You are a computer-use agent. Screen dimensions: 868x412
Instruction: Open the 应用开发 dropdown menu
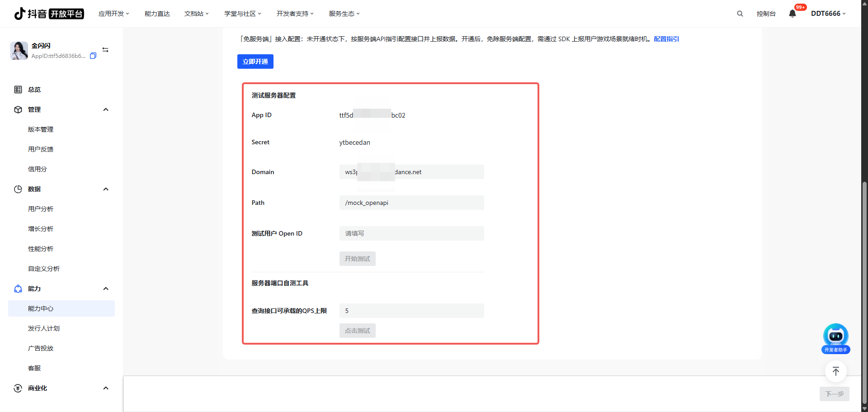point(113,14)
